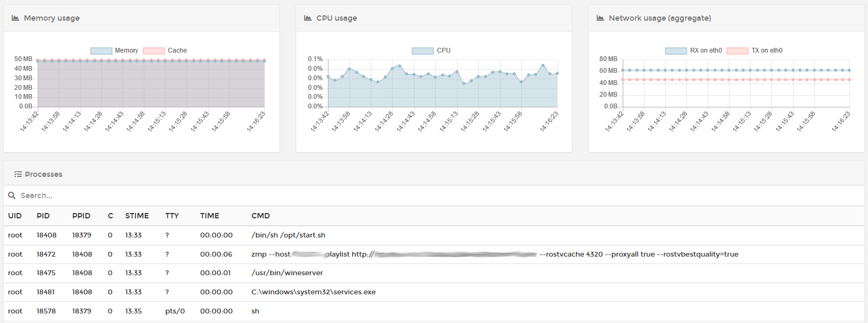Click the pts/0 TTY value
Screen dimensions: 868x323
(x=175, y=311)
